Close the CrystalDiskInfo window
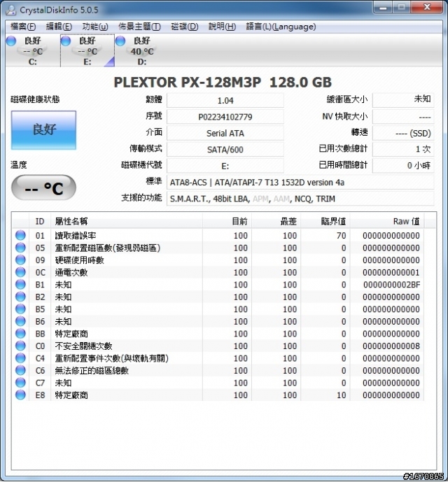The width and height of the screenshot is (448, 482). pos(427,8)
